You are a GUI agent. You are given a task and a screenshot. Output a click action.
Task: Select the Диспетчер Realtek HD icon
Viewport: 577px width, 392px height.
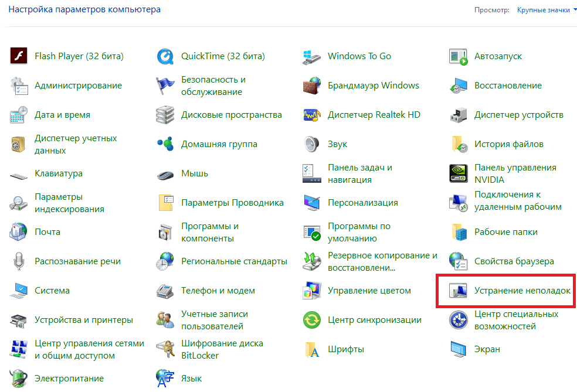[312, 115]
